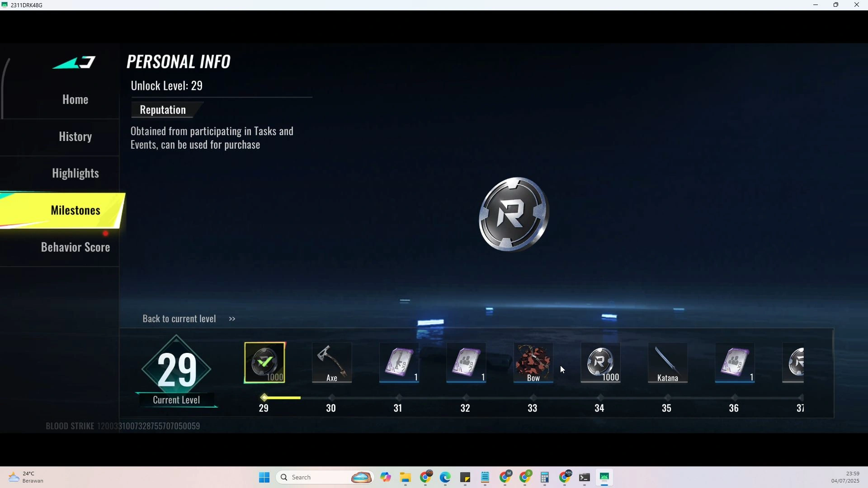Select the Axe reward at level 30
Image resolution: width=868 pixels, height=488 pixels.
[332, 363]
